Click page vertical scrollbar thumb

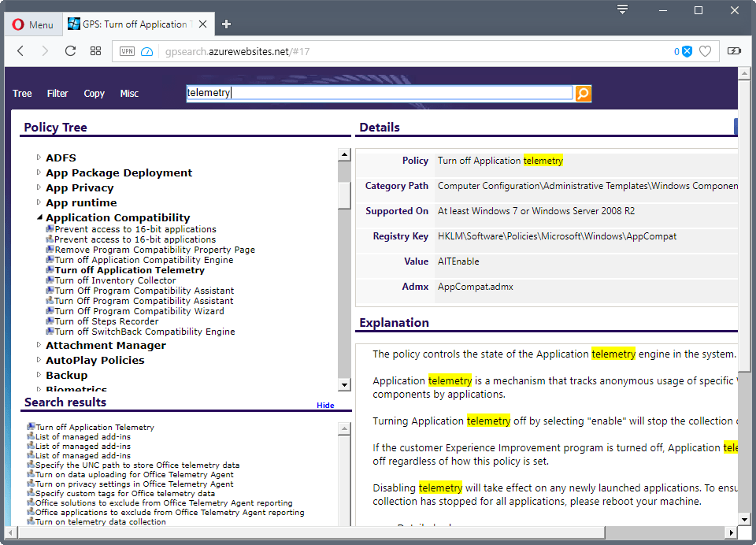coord(744,226)
